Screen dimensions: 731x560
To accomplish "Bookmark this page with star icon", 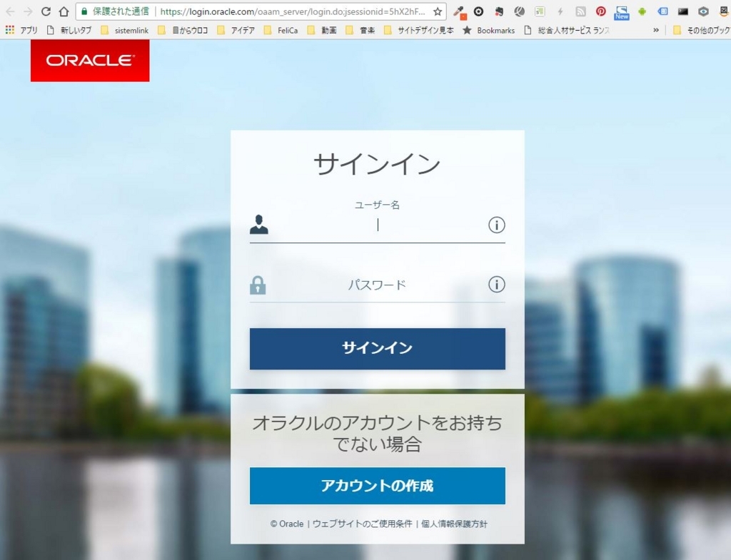I will click(438, 11).
